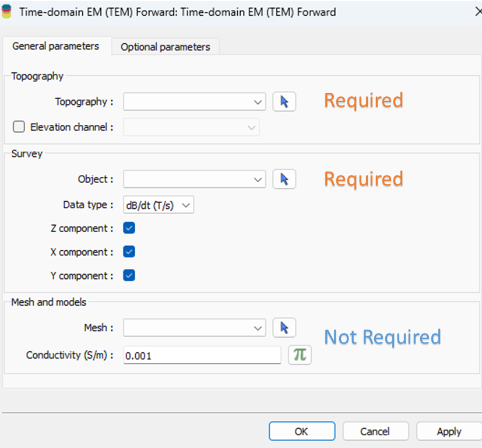Select the General parameters tab

(55, 46)
